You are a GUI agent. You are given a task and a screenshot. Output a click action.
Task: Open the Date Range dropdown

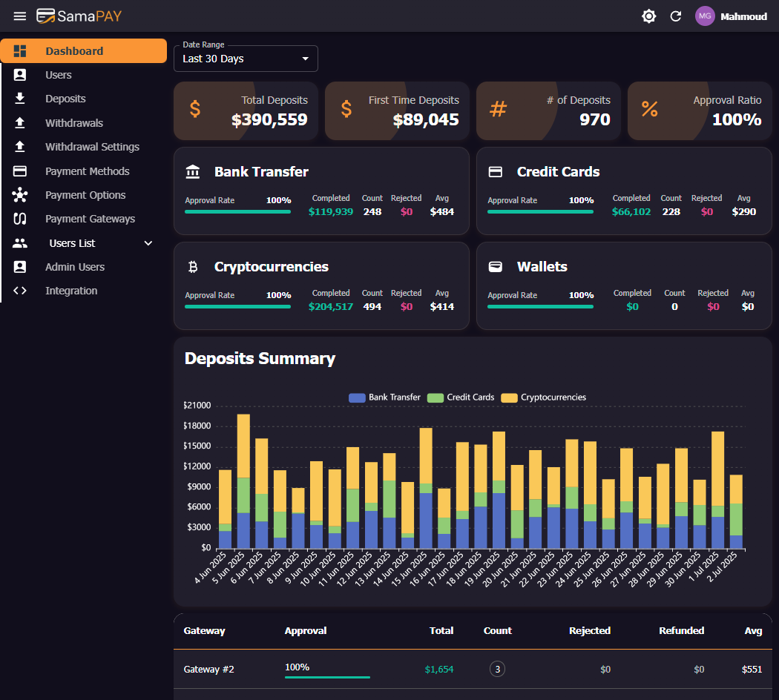click(x=246, y=59)
